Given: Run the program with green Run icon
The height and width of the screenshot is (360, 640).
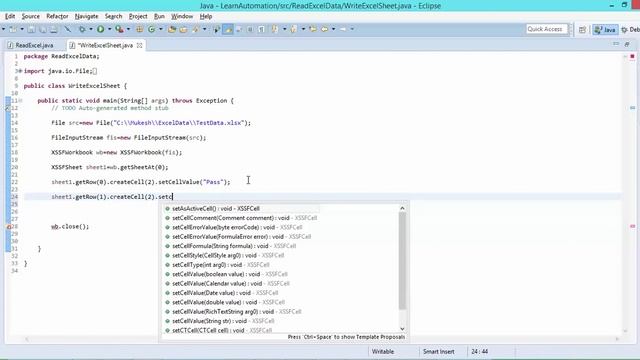Looking at the screenshot, I should point(100,29).
